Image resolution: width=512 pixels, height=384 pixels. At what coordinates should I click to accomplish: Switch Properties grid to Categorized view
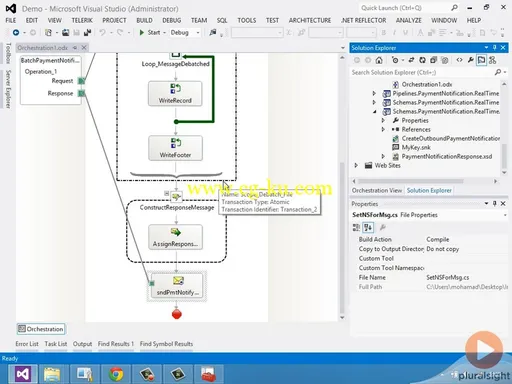[x=356, y=228]
